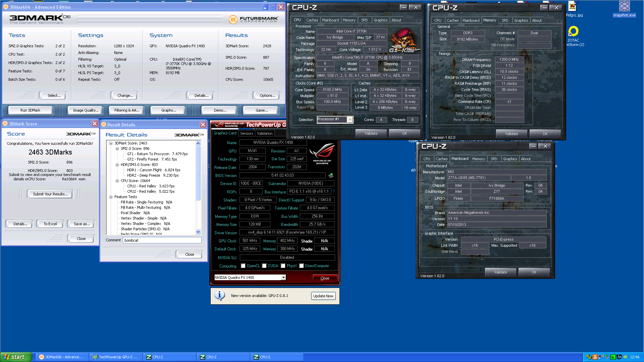Select the HDR2 - Deep Freeze row

tap(153, 175)
